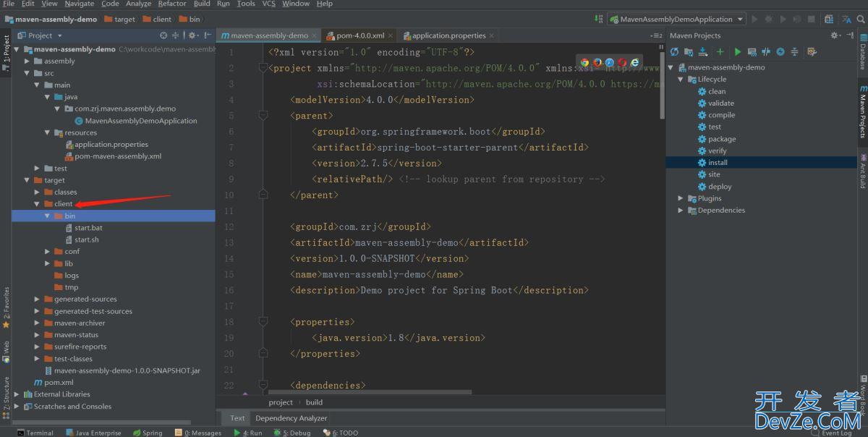
Task: Open Maven settings wrench icon
Action: pyautogui.click(x=812, y=51)
